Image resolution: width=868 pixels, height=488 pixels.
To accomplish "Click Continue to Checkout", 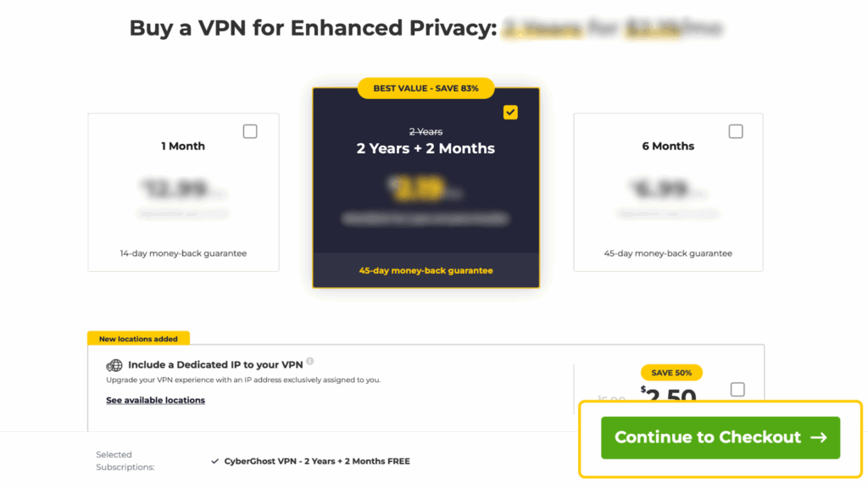I will 720,437.
